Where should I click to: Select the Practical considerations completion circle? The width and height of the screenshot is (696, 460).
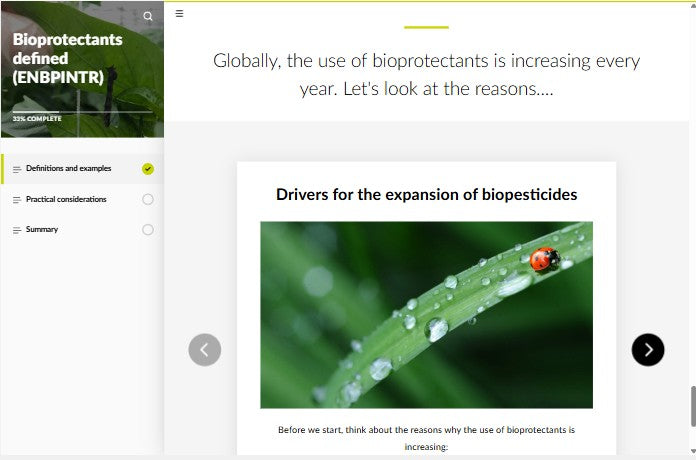point(148,200)
